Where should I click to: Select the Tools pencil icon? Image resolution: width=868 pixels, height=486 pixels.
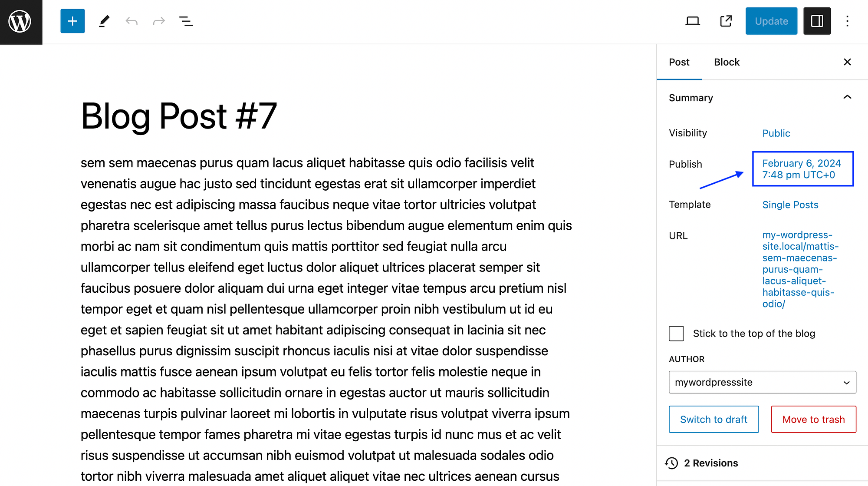tap(104, 21)
